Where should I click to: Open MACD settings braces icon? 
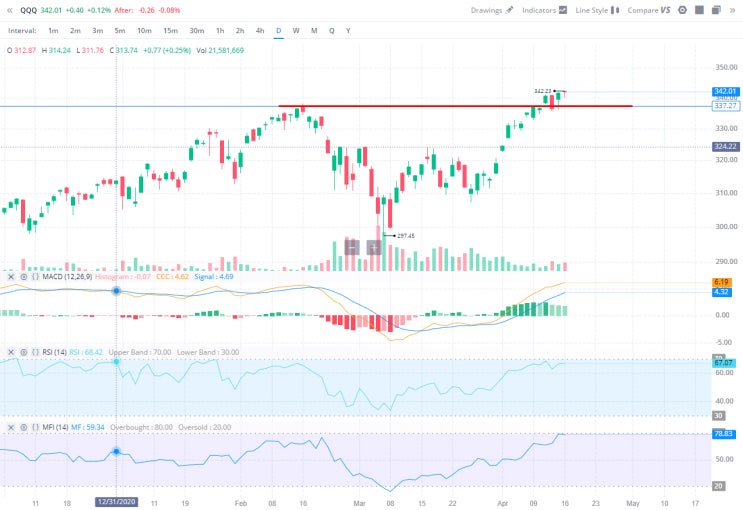click(36, 276)
